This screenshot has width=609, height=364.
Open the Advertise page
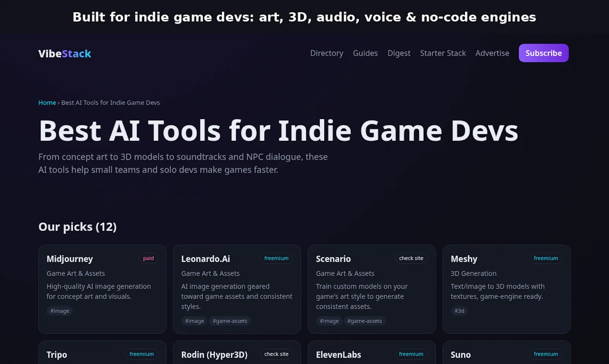click(x=492, y=53)
